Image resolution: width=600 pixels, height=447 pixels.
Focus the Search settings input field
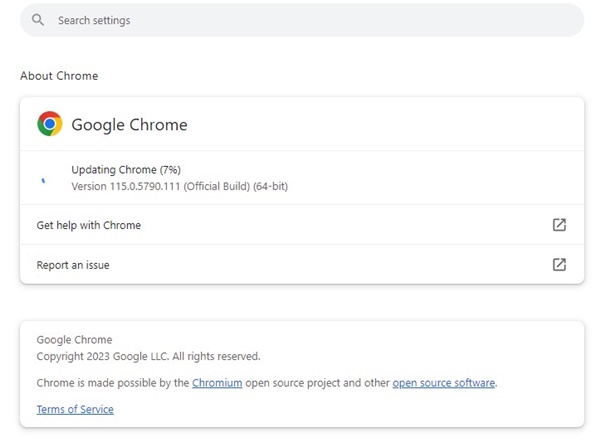300,20
